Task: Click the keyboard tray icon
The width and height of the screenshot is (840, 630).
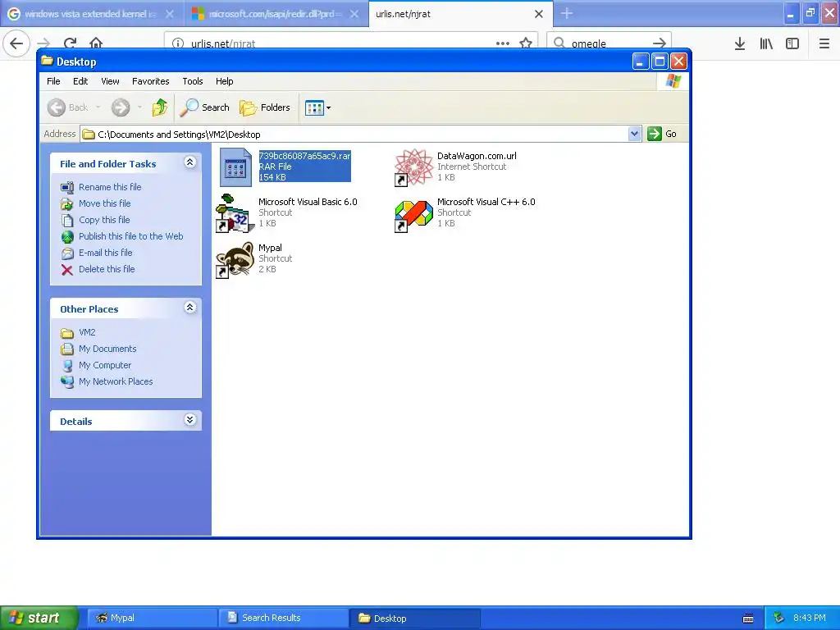Action: click(x=748, y=619)
